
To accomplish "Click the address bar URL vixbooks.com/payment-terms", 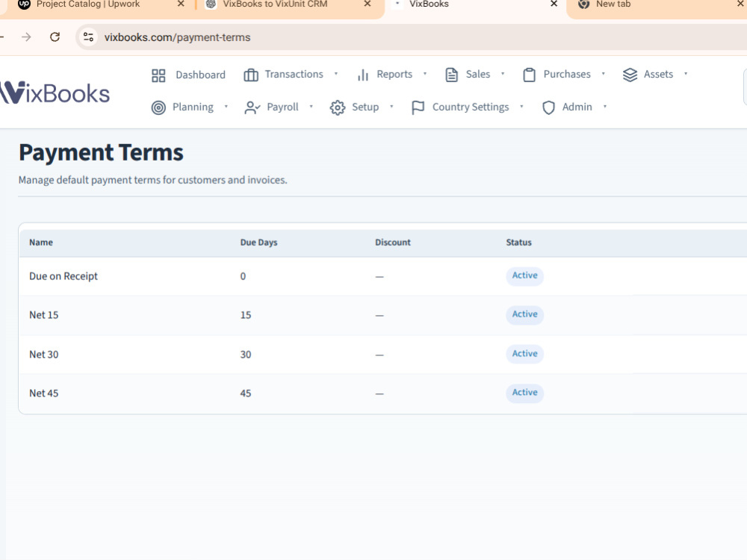I will pyautogui.click(x=177, y=37).
